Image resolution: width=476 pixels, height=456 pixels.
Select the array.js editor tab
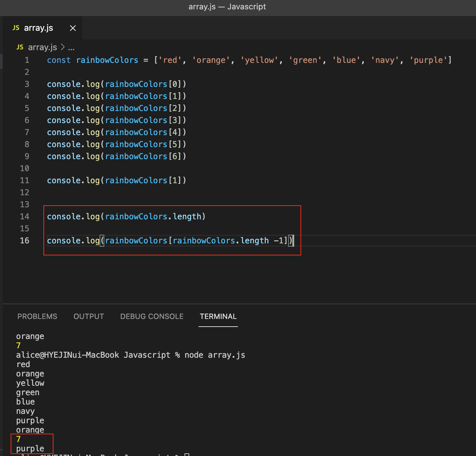pos(42,28)
